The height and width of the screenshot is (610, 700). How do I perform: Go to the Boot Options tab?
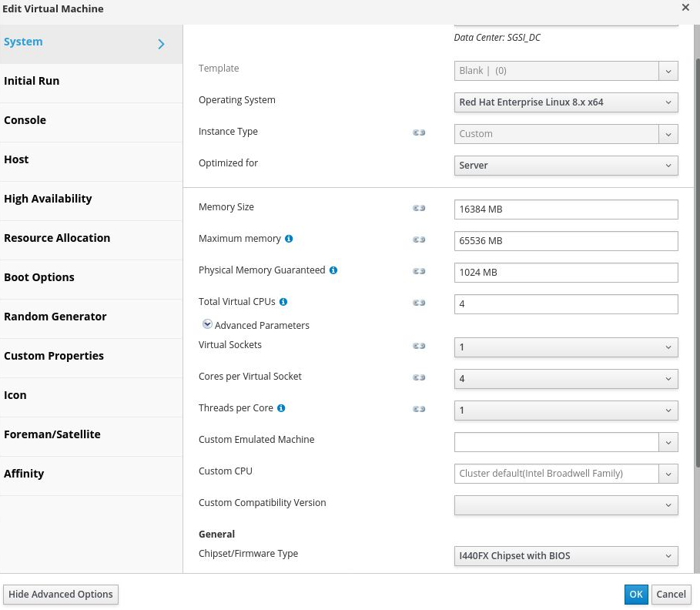click(x=39, y=277)
